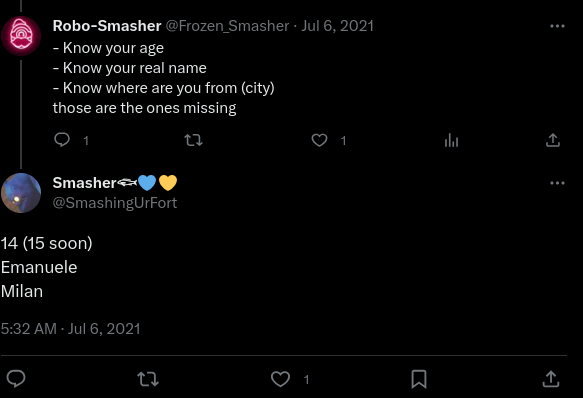View analytics for Robo-Smasher's tweet
The height and width of the screenshot is (398, 583).
[451, 140]
